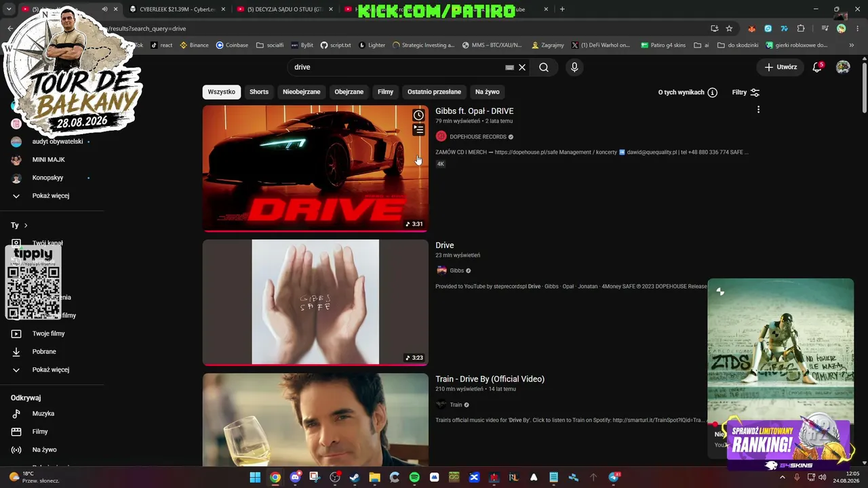Screen dimensions: 868x488
Task: Show hidden system tray icons
Action: click(782, 477)
